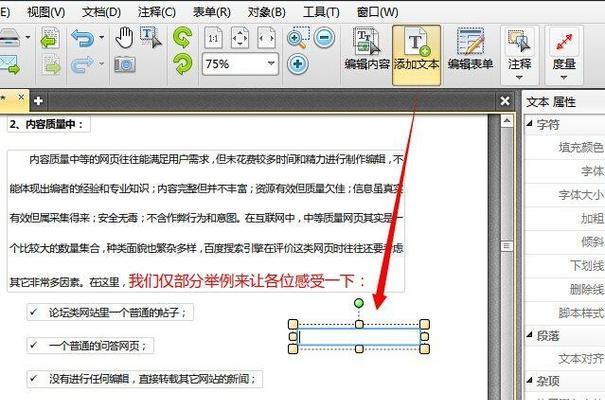This screenshot has height=400, width=605.
Task: Click the Redo arrow icon
Action: tap(82, 64)
